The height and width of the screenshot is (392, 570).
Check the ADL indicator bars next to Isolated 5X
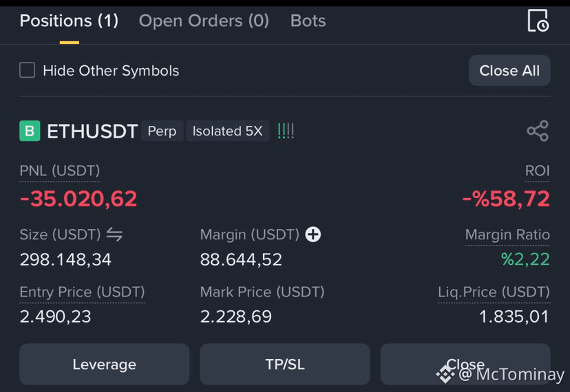[286, 131]
